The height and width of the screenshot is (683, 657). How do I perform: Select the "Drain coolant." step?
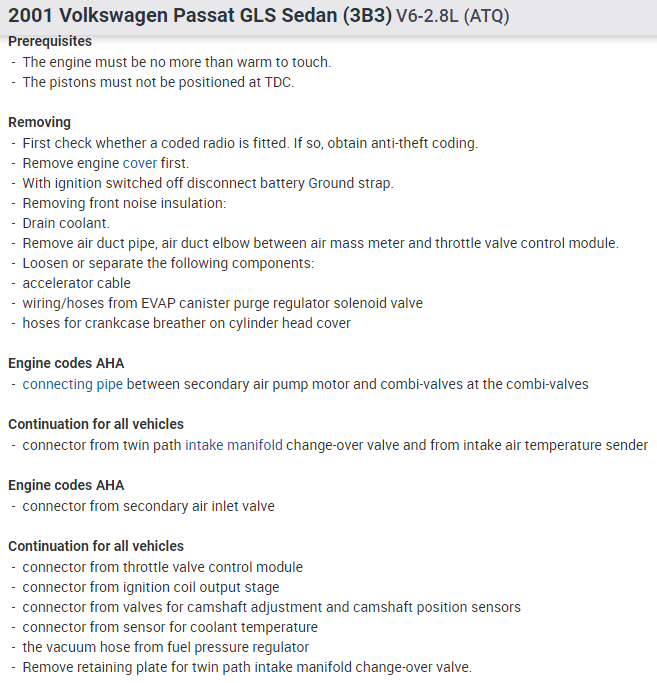pos(66,223)
